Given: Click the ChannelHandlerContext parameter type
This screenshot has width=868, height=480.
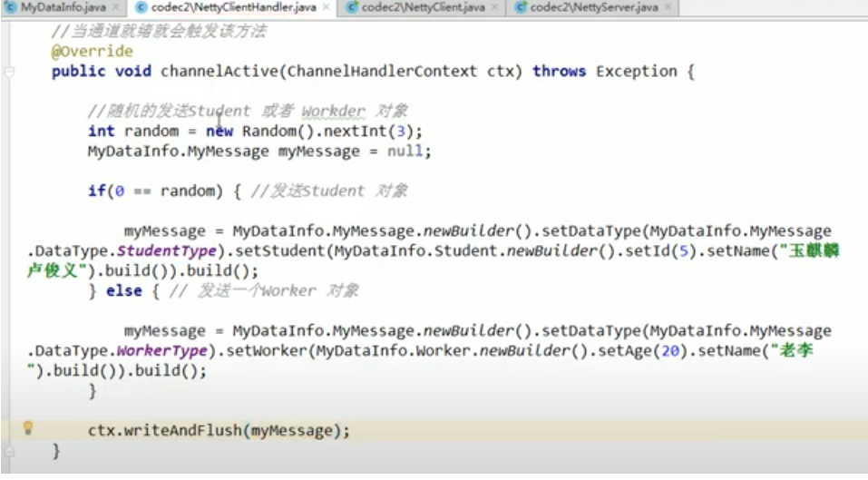Looking at the screenshot, I should click(382, 72).
